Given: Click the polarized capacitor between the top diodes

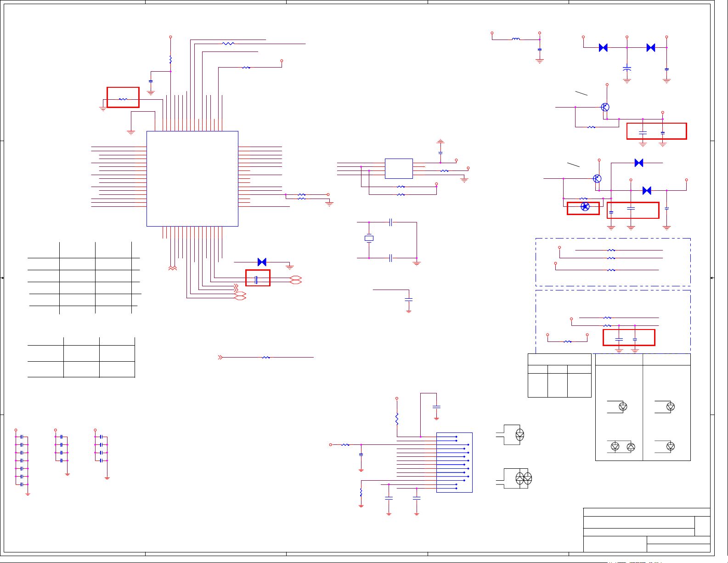Looking at the screenshot, I should [627, 68].
